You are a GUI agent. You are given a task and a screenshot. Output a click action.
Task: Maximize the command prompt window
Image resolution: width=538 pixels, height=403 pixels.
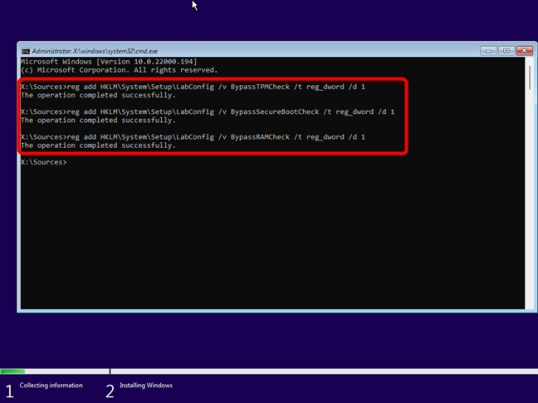click(506, 51)
